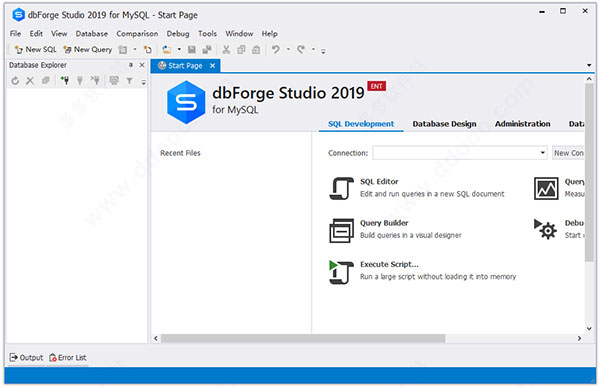
Task: Switch to SQL Development tab
Action: pos(361,124)
